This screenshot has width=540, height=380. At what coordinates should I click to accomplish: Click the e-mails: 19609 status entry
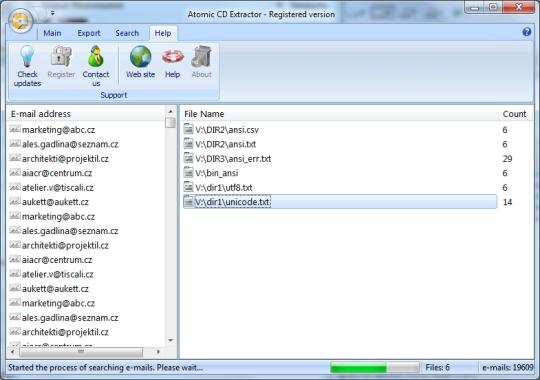click(508, 368)
